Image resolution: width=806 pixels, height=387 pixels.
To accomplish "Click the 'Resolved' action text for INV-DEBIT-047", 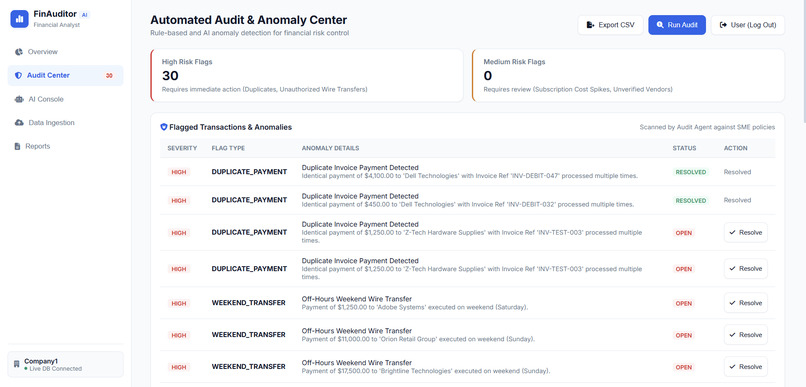I will (x=737, y=172).
